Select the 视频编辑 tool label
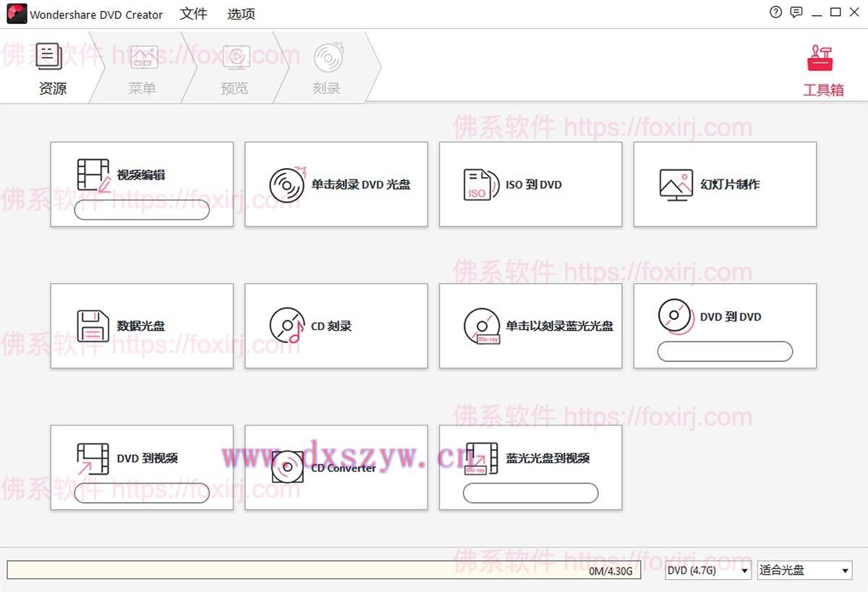Image resolution: width=868 pixels, height=592 pixels. [x=141, y=174]
